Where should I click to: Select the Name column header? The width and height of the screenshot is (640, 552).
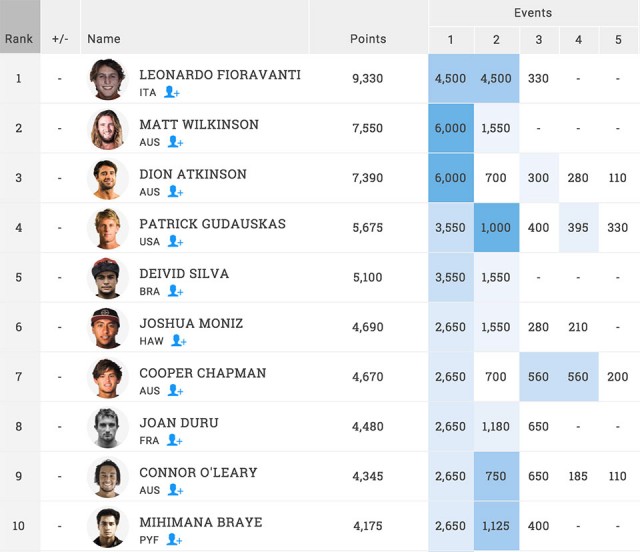click(x=104, y=39)
